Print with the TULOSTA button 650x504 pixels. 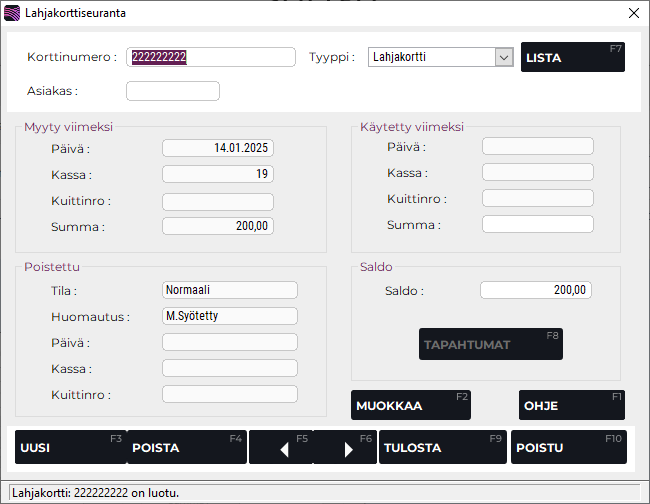tap(442, 447)
